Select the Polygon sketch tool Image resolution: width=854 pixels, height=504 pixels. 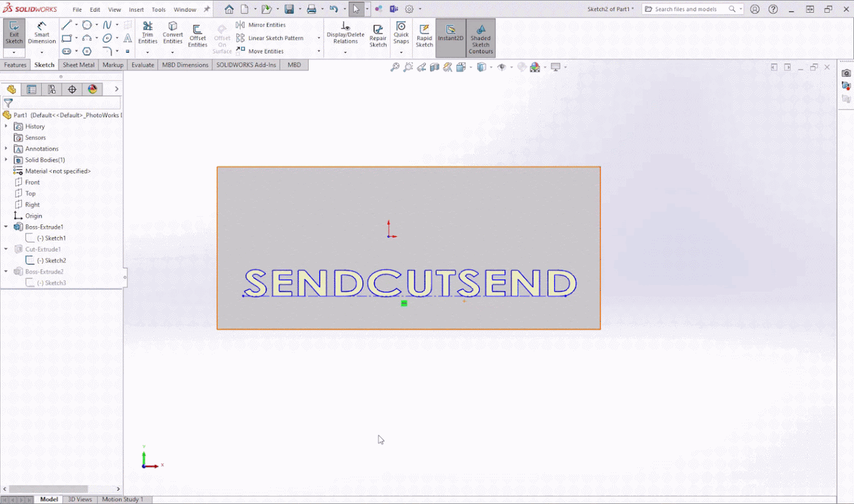pos(87,51)
